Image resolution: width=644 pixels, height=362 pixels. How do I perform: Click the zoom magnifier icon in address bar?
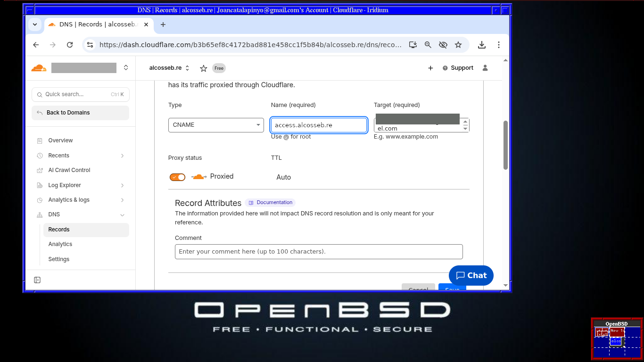[x=428, y=45]
